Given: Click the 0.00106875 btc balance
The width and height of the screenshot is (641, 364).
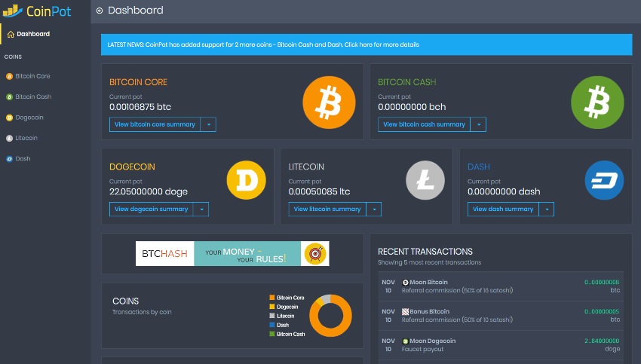Looking at the screenshot, I should pyautogui.click(x=140, y=107).
